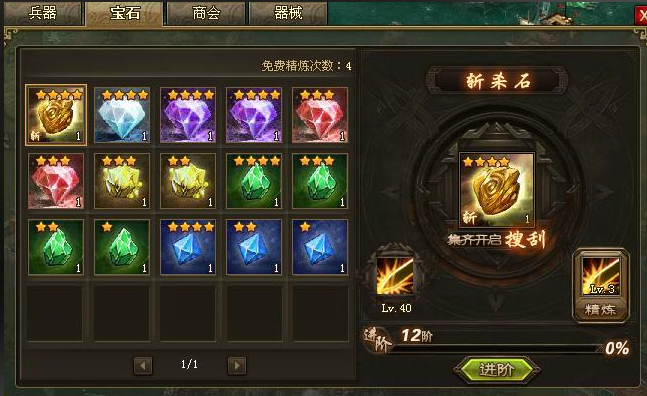Pick the one-star blue gem
The height and width of the screenshot is (396, 647).
(320, 247)
